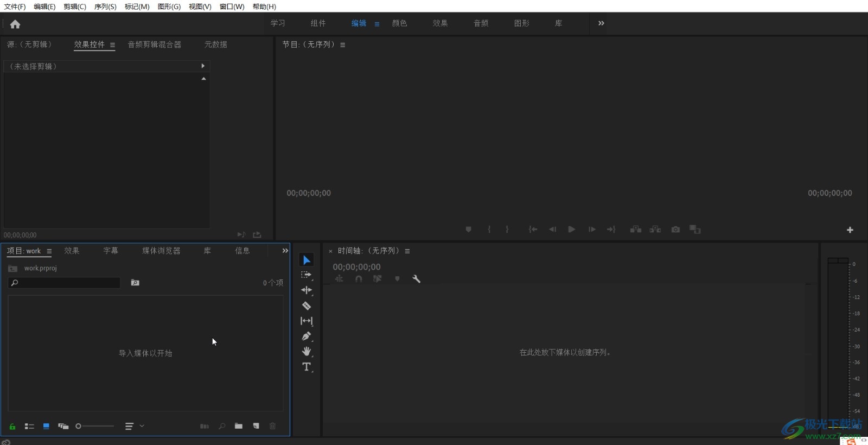Screen dimensions: 868x445
Task: Step forward one frame
Action: (x=592, y=230)
